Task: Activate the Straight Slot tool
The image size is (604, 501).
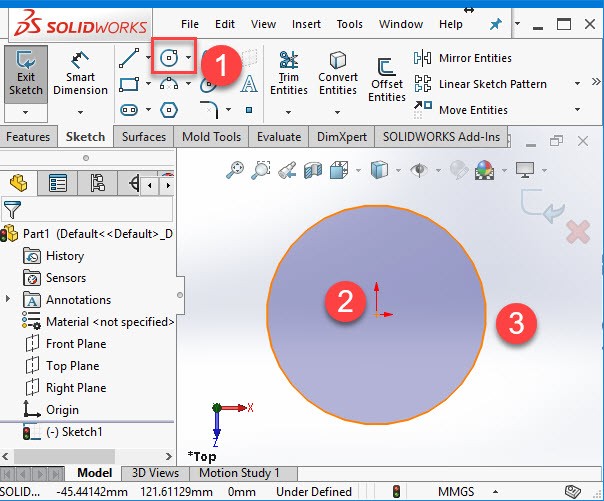Action: coord(129,110)
